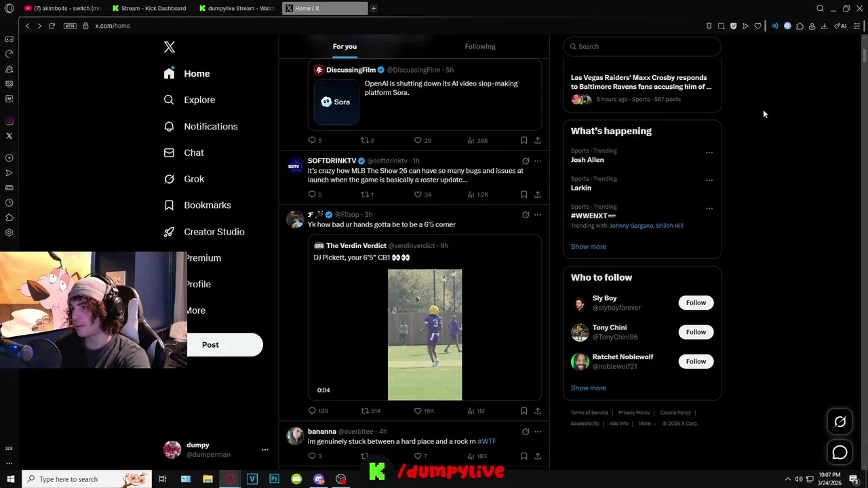The height and width of the screenshot is (488, 868).
Task: Bookmark the DJ Pickett video post
Action: tap(524, 411)
